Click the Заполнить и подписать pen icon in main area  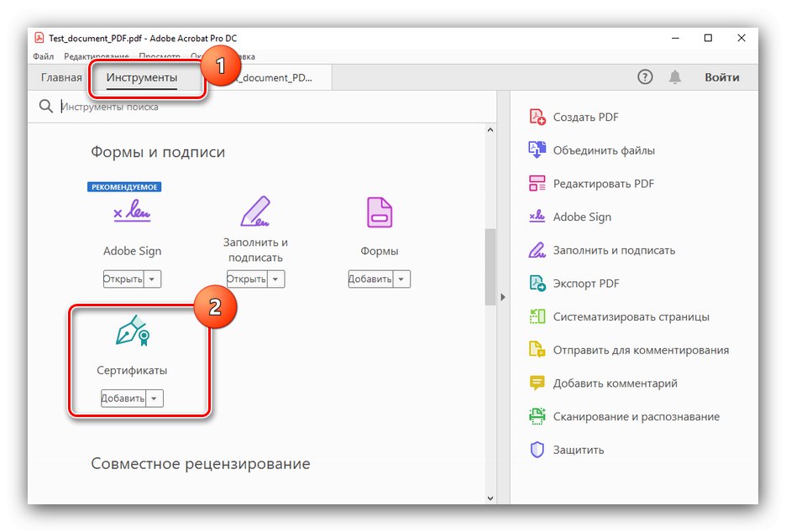(x=255, y=211)
